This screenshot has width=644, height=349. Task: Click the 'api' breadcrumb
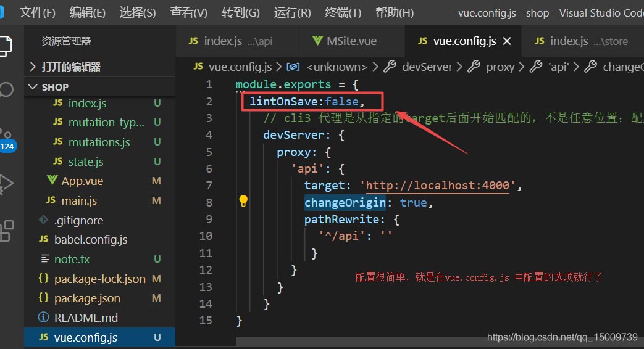[559, 67]
